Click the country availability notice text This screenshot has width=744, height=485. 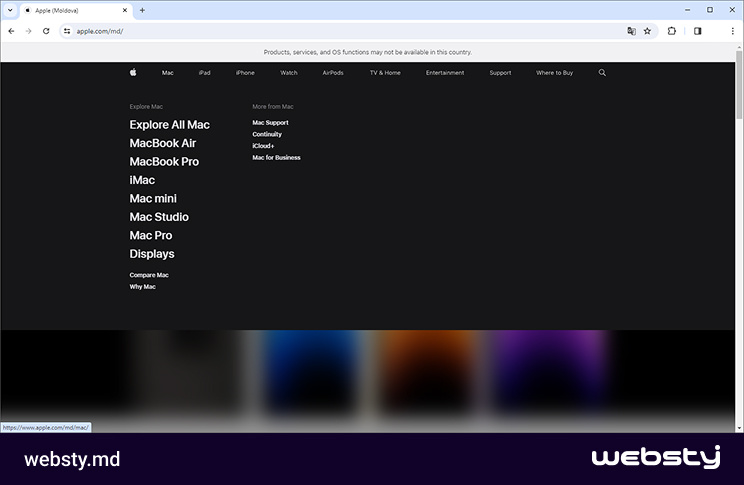tap(368, 52)
